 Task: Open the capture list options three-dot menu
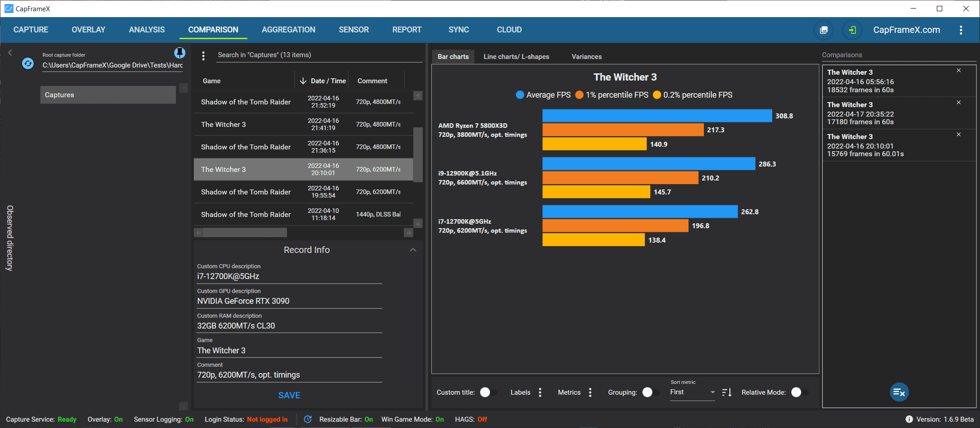pos(203,55)
